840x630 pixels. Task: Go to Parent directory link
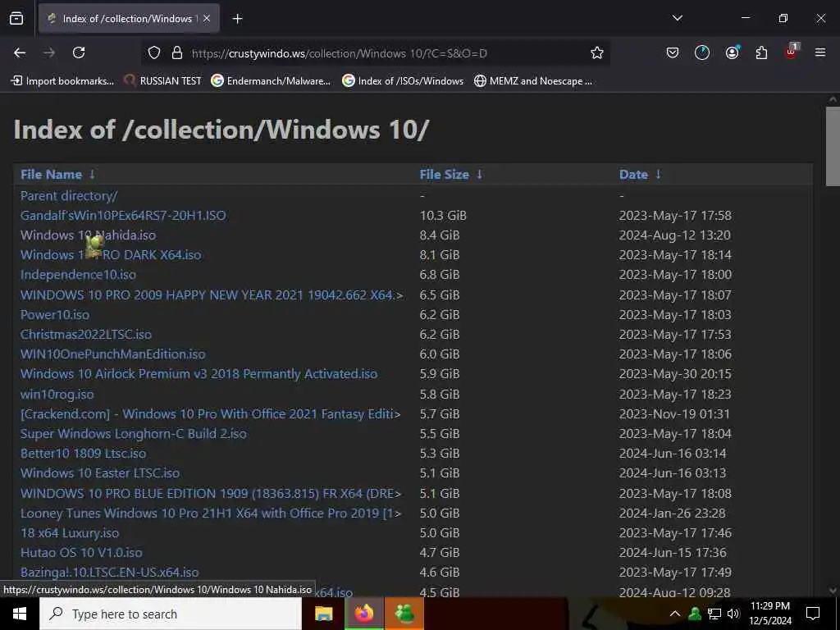(x=69, y=196)
